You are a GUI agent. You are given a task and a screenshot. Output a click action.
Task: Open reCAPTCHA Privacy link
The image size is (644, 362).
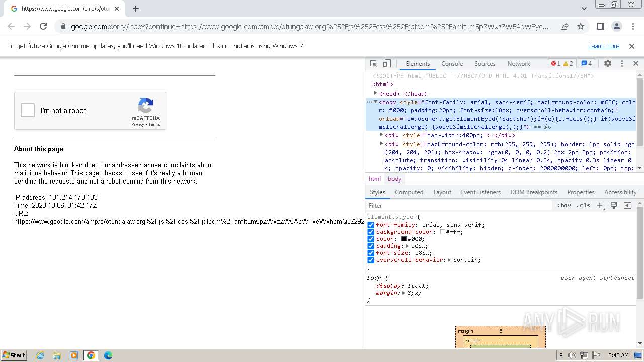138,124
